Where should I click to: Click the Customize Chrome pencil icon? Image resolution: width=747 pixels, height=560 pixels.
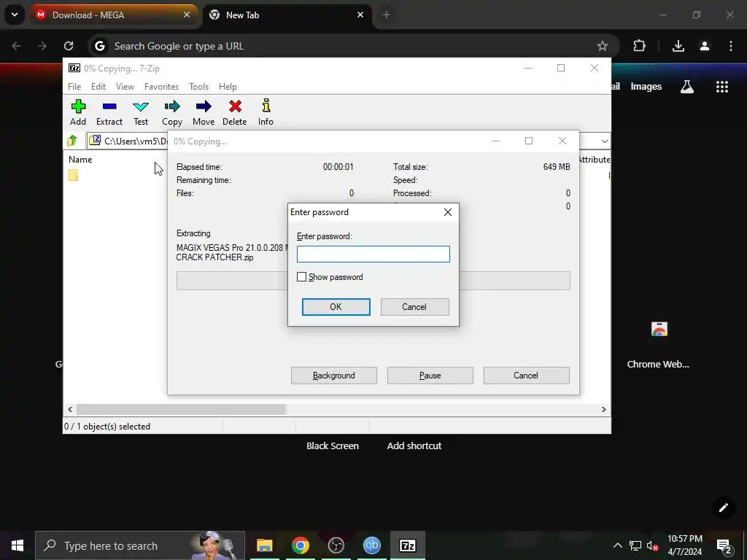[x=723, y=507]
